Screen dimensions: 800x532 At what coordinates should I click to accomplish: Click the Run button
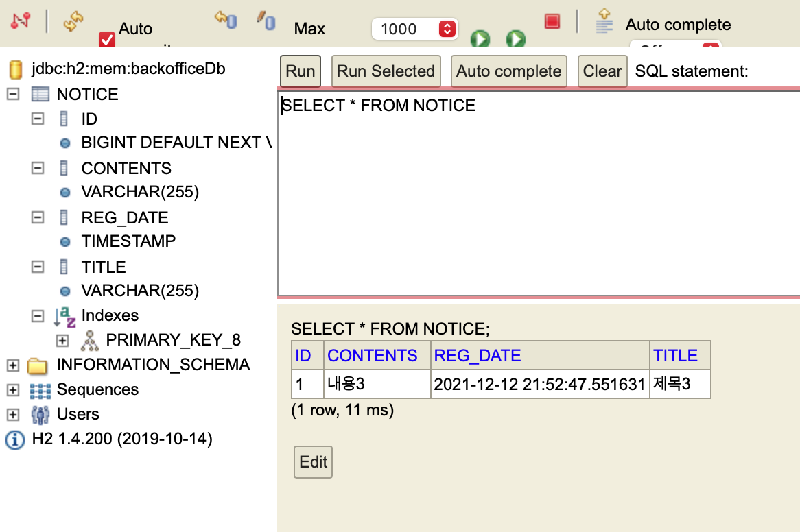(300, 71)
